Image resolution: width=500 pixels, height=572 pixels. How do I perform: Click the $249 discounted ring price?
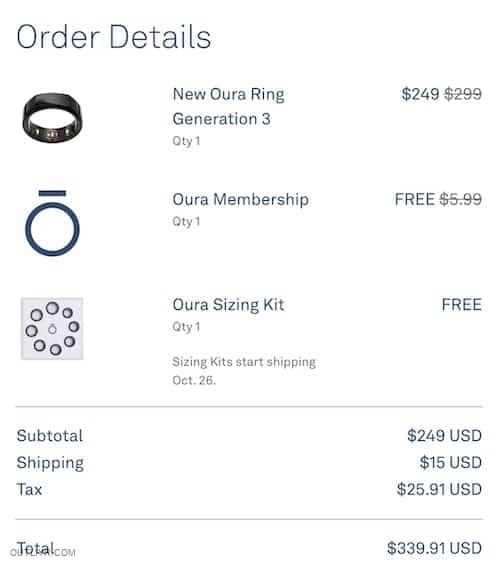click(x=420, y=94)
